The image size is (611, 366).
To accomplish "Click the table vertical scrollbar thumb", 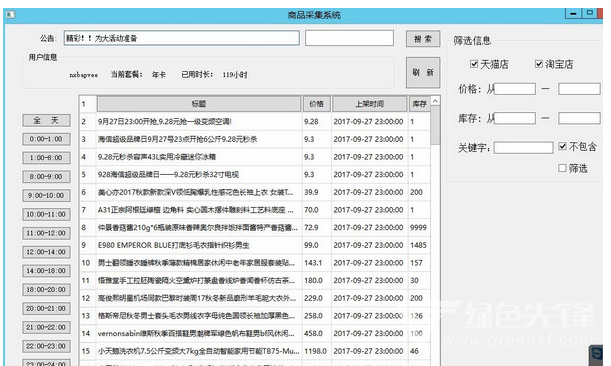I will point(435,125).
